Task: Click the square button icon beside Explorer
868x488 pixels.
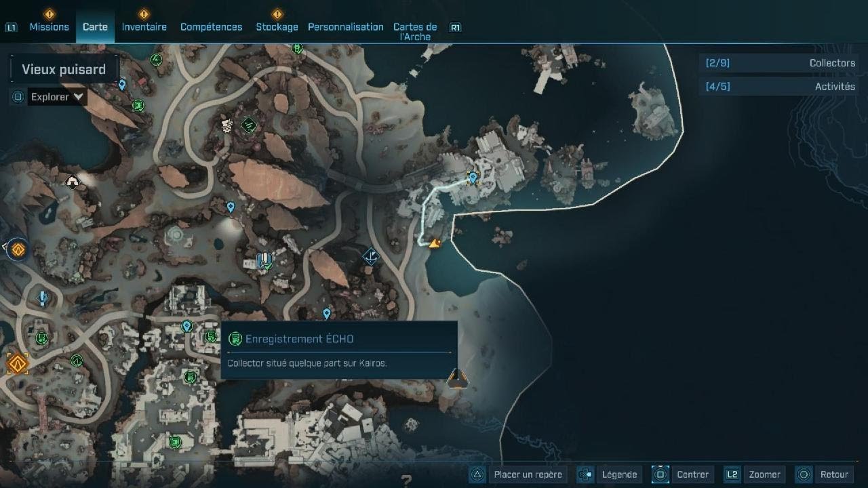Action: (x=18, y=97)
